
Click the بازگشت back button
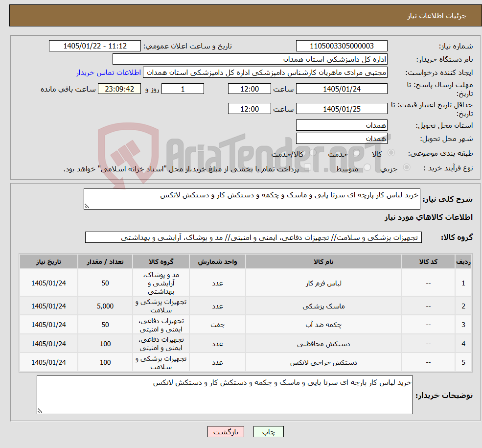pos(226,432)
